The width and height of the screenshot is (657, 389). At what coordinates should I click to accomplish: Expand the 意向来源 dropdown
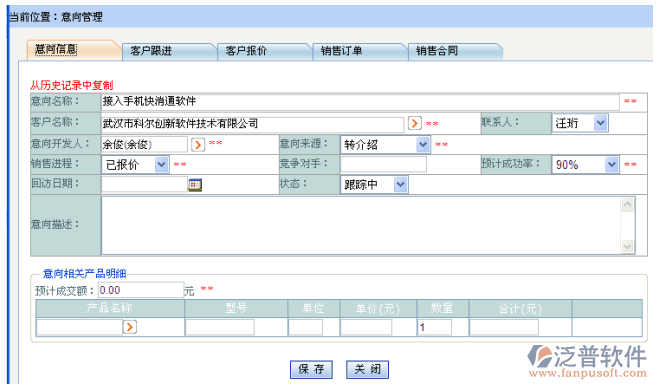tap(423, 145)
